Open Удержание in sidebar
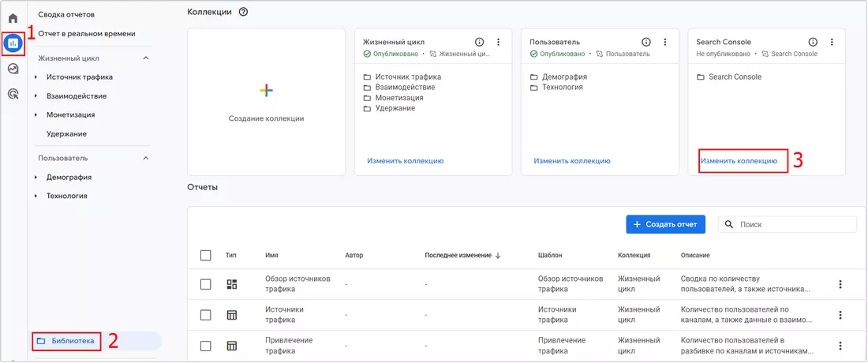This screenshot has width=868, height=363. point(66,134)
